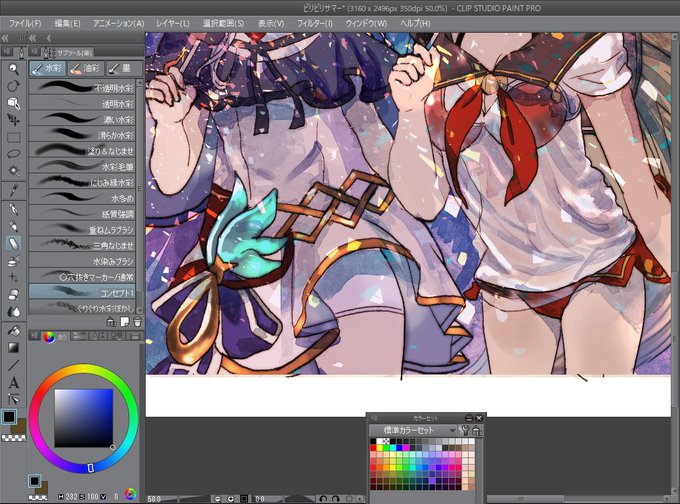Select the black main color swatch in the toolbar

click(9, 417)
